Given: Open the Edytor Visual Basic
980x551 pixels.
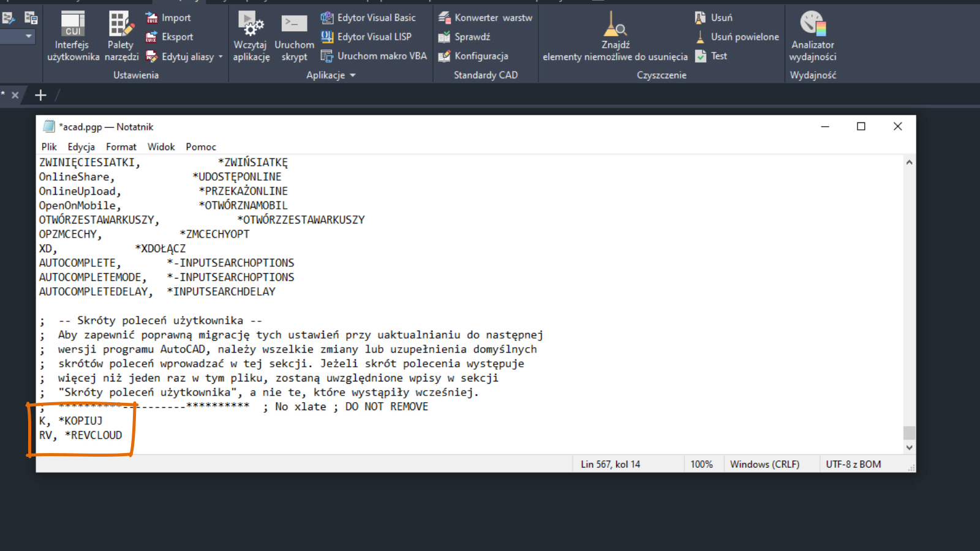Looking at the screenshot, I should (368, 18).
